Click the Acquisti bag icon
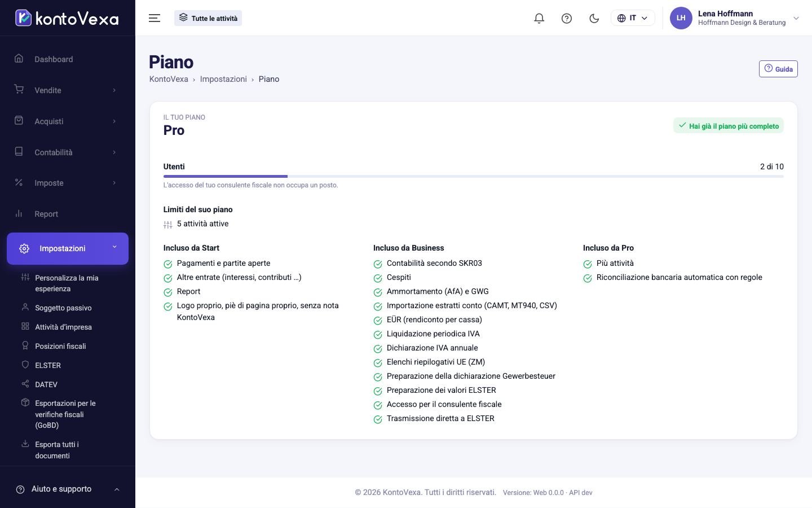Image resolution: width=812 pixels, height=508 pixels. [19, 121]
